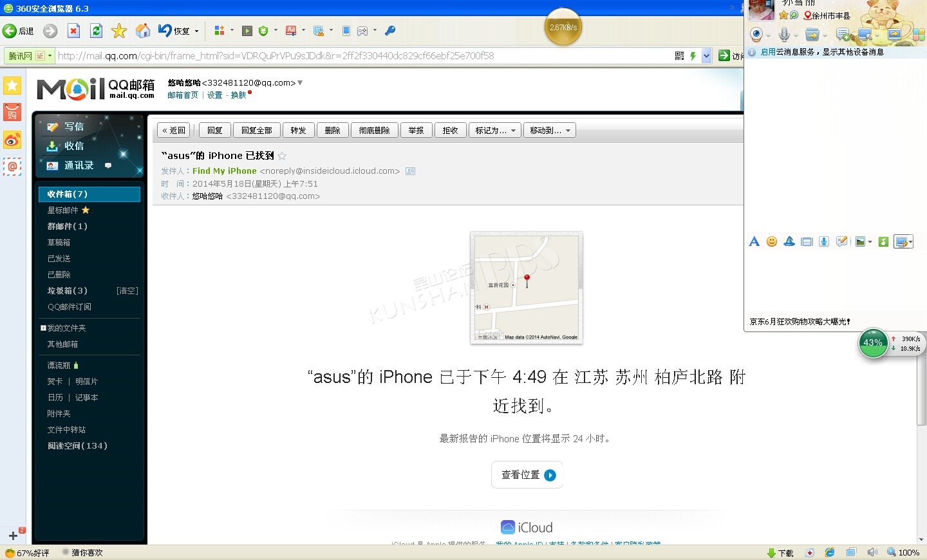Open the 草稿箱 drafts folder
The width and height of the screenshot is (927, 560).
(x=59, y=242)
